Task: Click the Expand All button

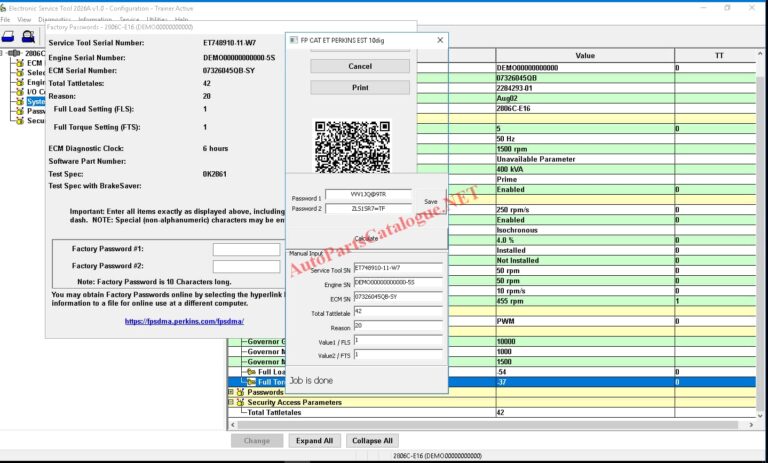Action: point(314,440)
